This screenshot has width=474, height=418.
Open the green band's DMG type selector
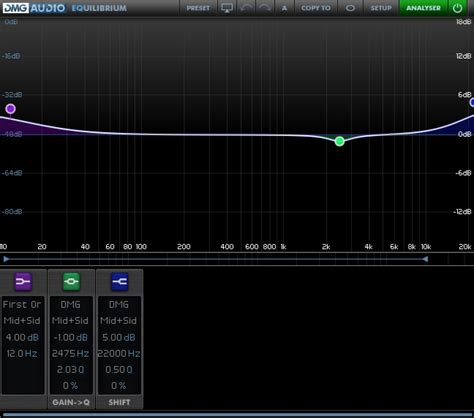[x=70, y=305]
